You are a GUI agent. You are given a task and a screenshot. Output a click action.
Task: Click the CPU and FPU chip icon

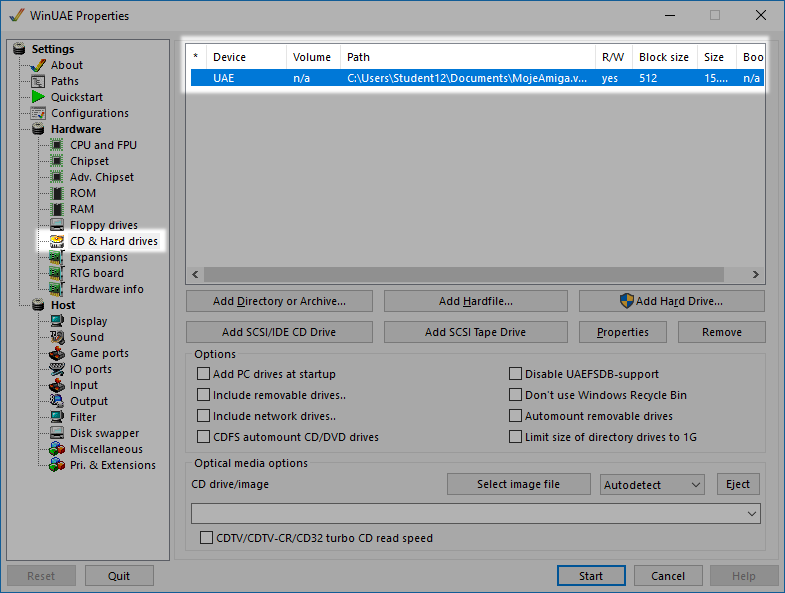point(57,145)
